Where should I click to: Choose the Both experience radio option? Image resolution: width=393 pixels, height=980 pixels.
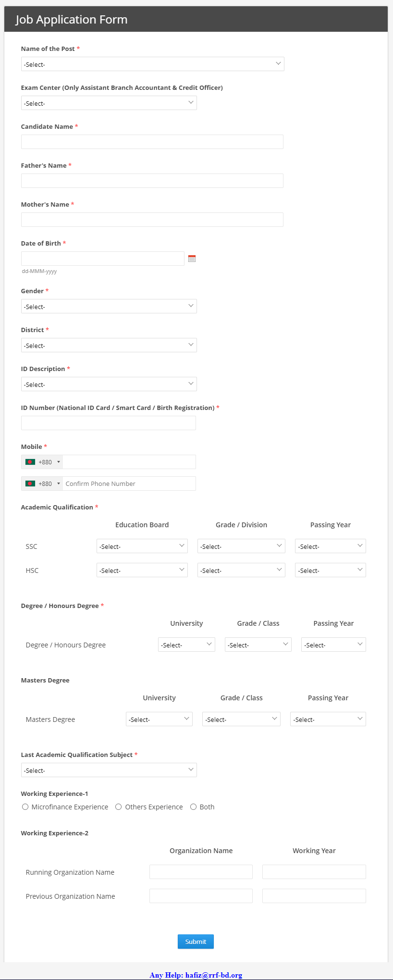click(x=193, y=807)
